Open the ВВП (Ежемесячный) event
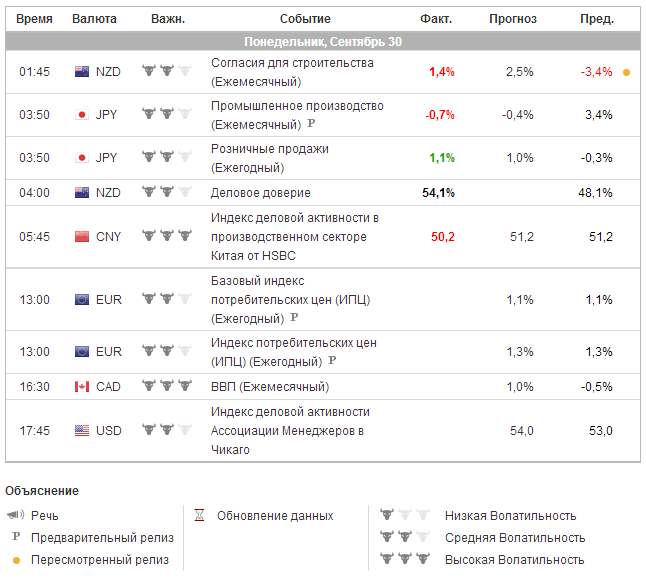The height and width of the screenshot is (580, 646). (269, 387)
